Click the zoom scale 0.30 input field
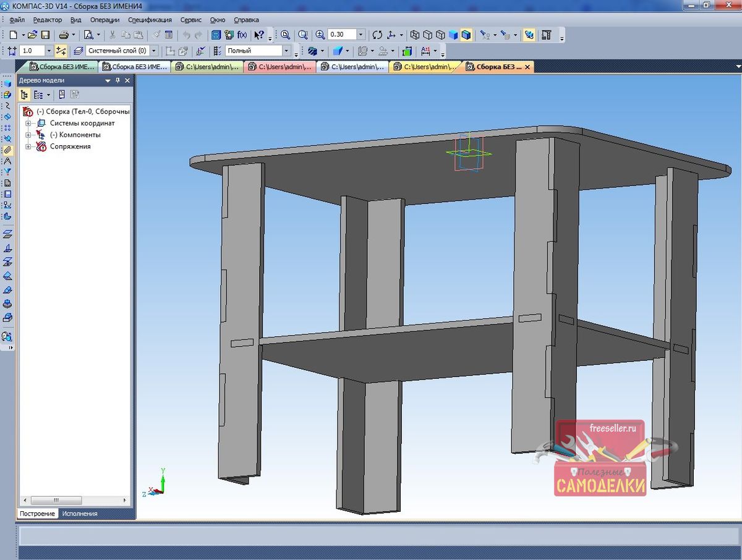 pos(342,35)
